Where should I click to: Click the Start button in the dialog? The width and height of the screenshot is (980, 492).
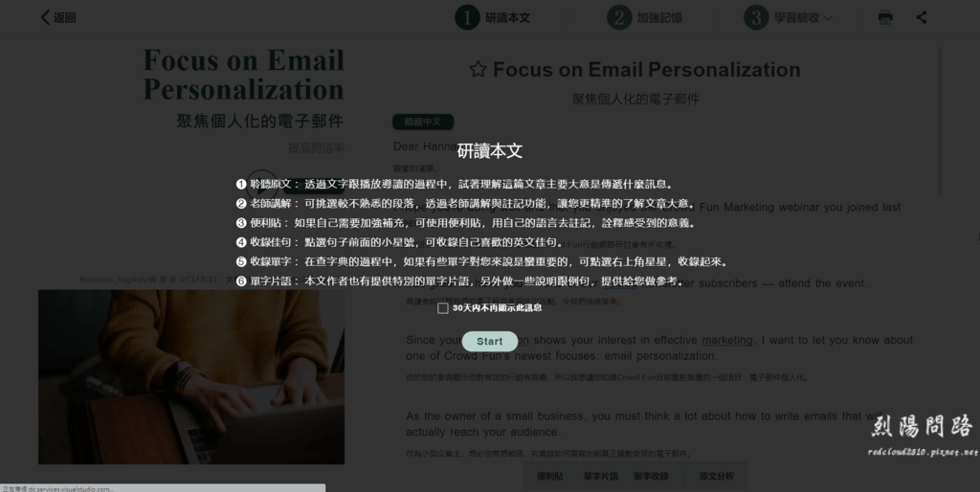489,342
